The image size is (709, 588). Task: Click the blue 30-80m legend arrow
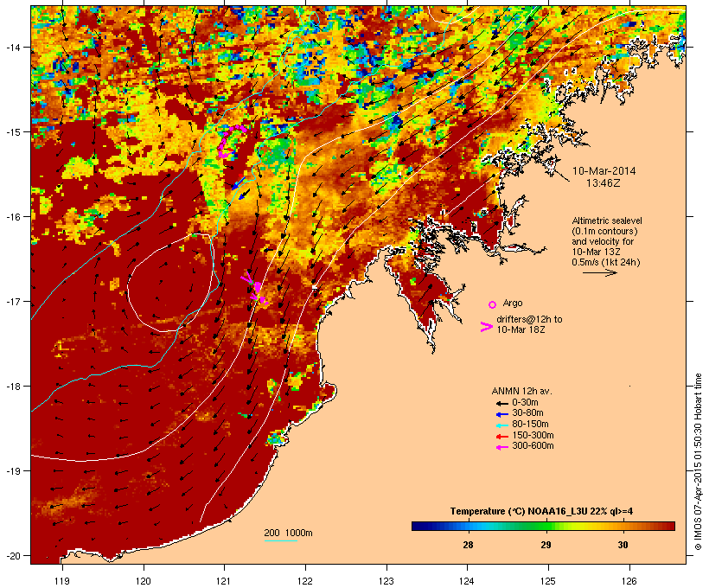pos(501,414)
